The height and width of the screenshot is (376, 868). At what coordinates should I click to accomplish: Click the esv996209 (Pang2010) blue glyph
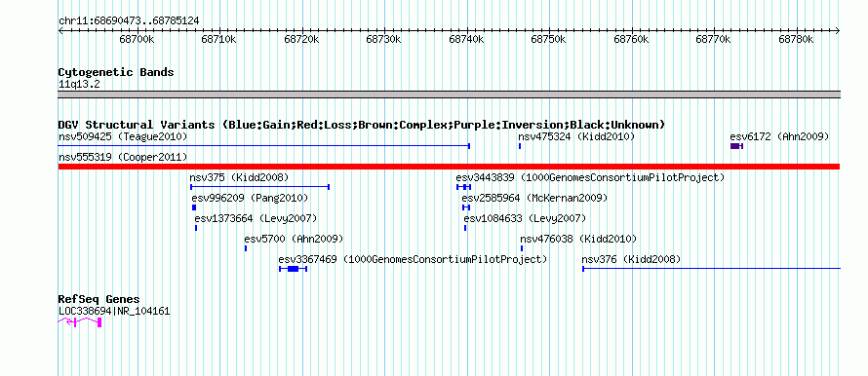tap(194, 207)
